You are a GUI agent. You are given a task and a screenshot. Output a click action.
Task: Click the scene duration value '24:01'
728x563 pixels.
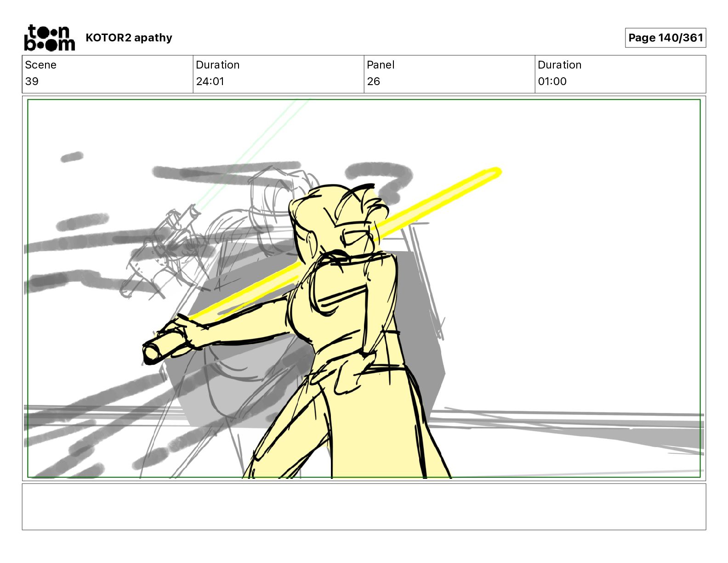[x=210, y=81]
